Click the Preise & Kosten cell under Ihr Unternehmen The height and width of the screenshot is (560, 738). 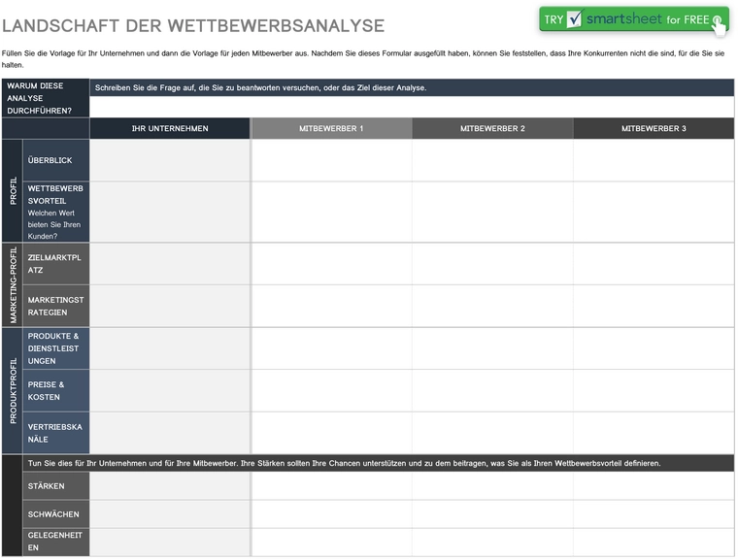[170, 391]
